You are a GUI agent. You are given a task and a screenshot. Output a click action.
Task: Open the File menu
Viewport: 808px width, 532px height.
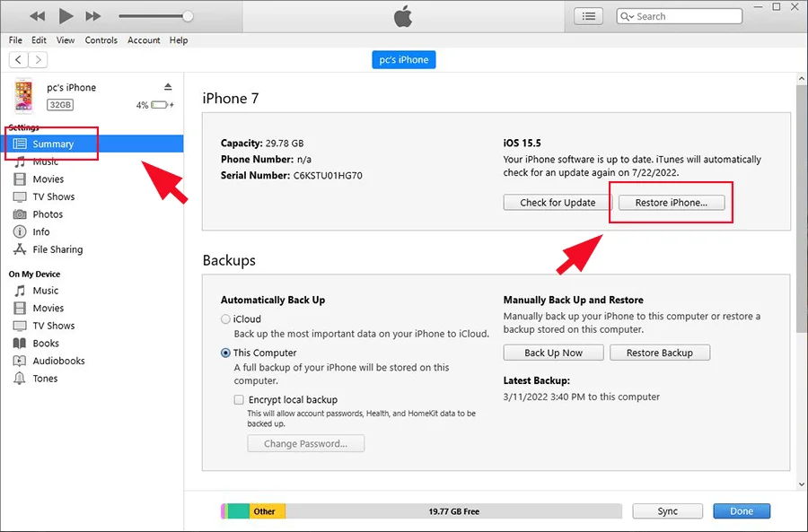[x=15, y=40]
